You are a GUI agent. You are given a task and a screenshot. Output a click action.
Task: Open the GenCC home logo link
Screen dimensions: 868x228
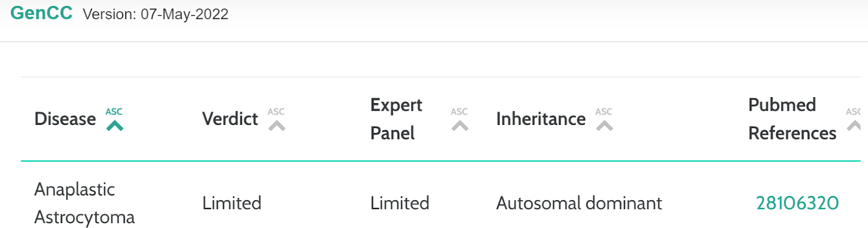(41, 13)
